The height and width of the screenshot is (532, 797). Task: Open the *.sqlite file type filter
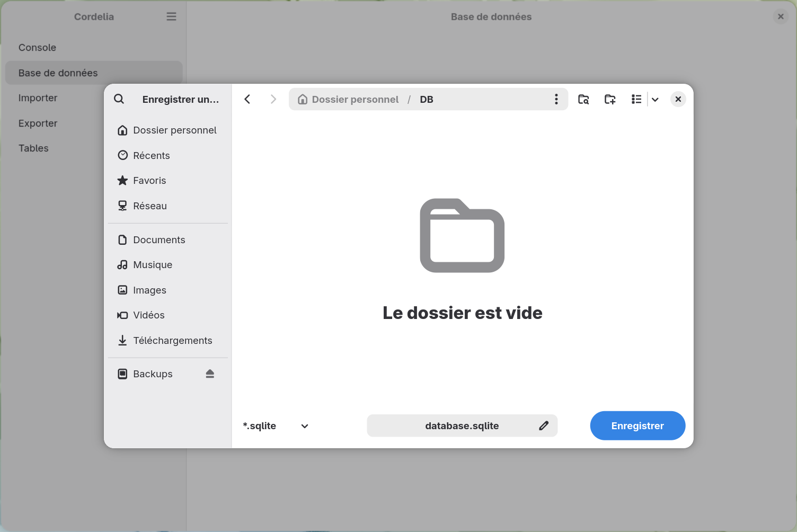[x=276, y=426]
